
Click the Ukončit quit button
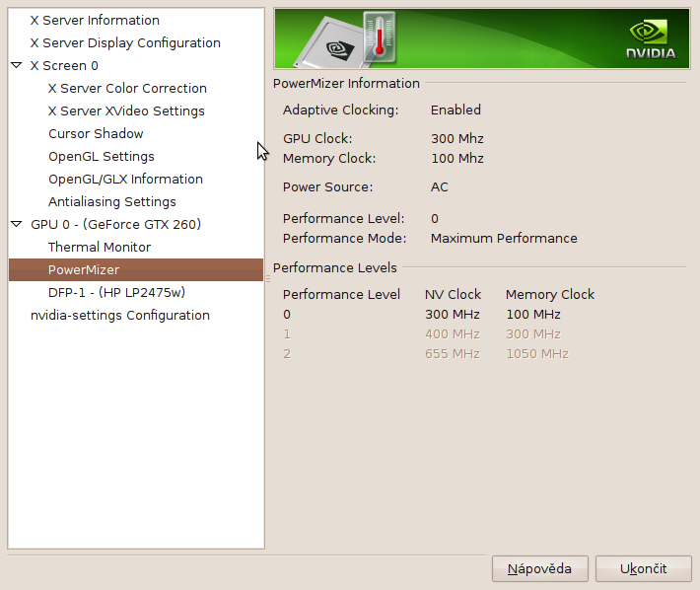643,568
